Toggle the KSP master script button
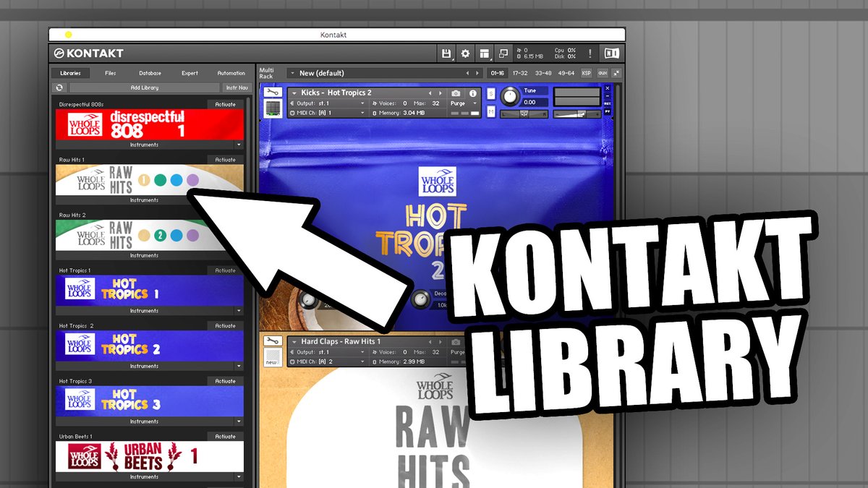868x488 pixels. click(x=586, y=73)
